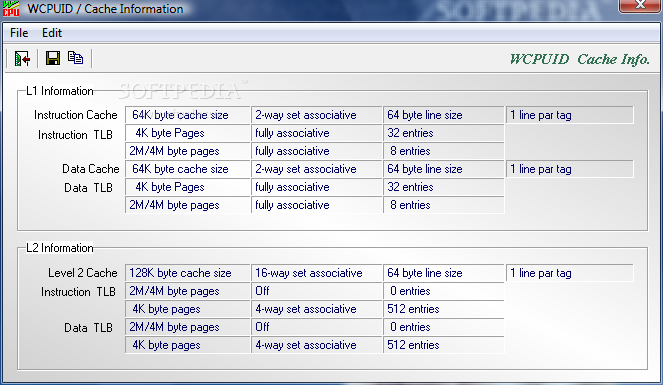Screen dimensions: 663x385
Task: Click the 'Instruction Cache' row label
Action: point(76,115)
